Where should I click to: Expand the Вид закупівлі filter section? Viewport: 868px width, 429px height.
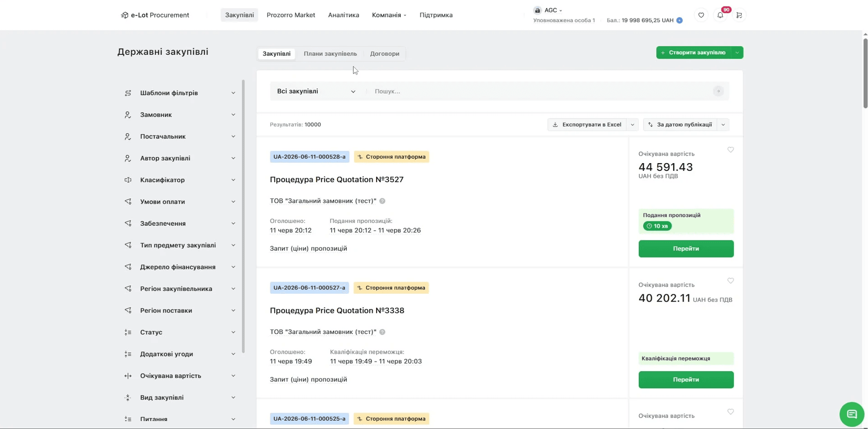233,398
